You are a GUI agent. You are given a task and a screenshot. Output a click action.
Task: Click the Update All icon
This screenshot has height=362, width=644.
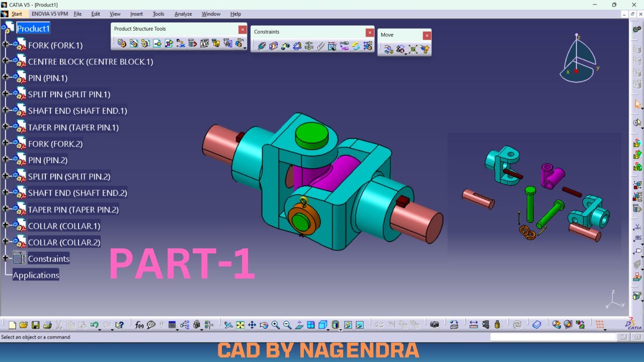coord(517,325)
